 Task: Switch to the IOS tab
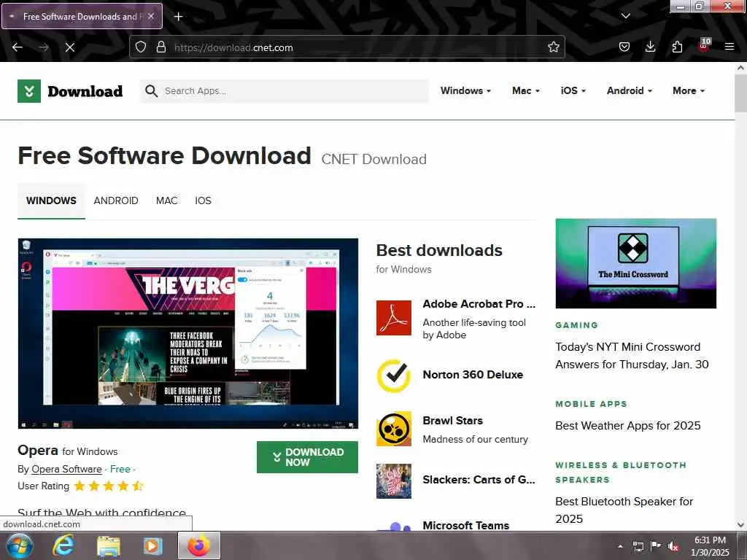tap(203, 201)
